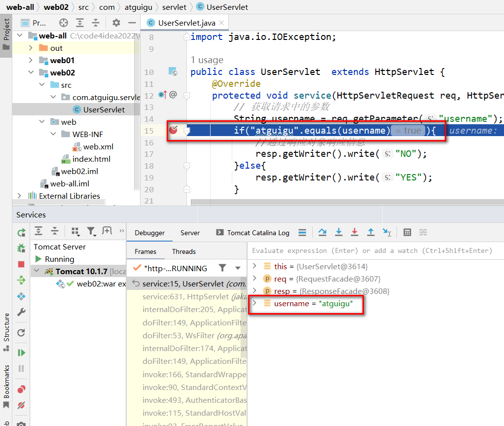Click the Force Step Into red arrow
This screenshot has height=426, width=504.
coord(354,232)
